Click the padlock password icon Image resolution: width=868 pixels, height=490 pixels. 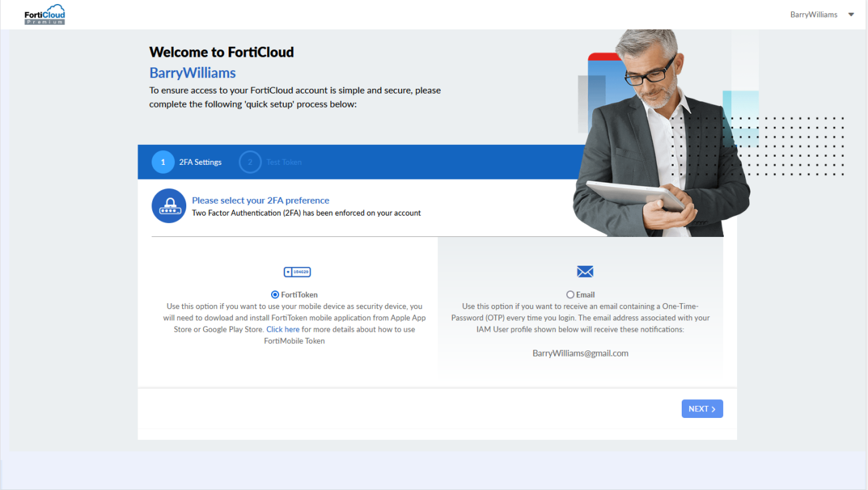point(169,206)
